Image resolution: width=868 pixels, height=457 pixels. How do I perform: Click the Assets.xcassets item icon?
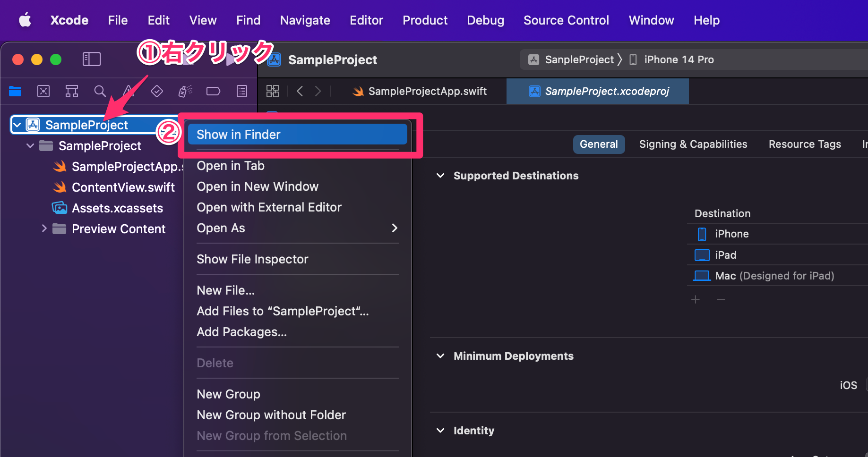(x=59, y=208)
